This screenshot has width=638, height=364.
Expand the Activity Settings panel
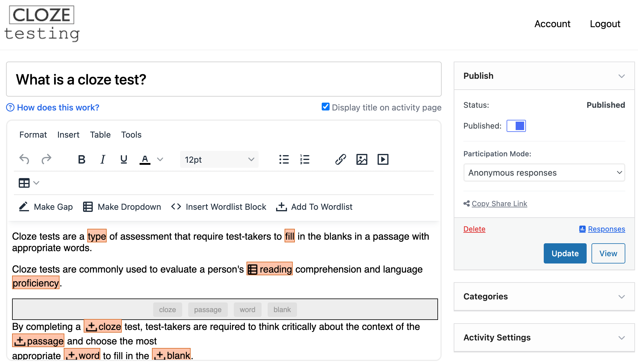click(544, 337)
